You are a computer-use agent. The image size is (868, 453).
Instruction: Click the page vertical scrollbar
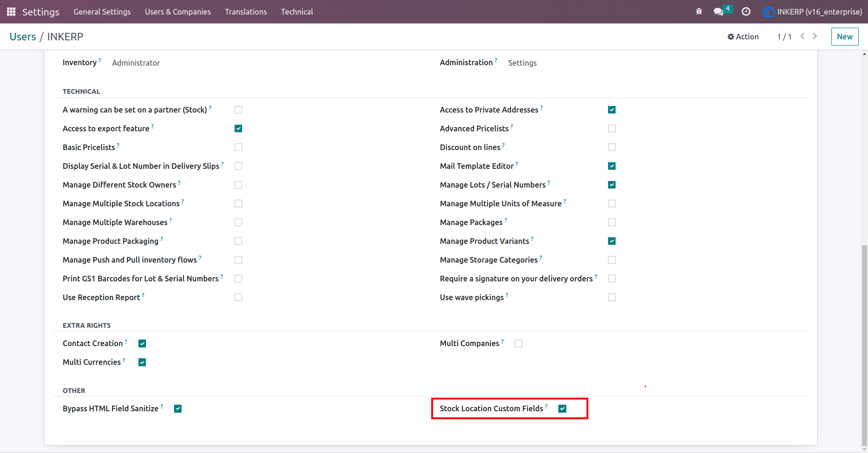(864, 345)
